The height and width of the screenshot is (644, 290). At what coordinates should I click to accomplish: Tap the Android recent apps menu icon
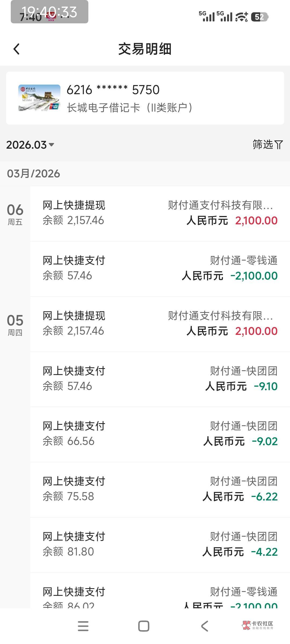pos(83,626)
